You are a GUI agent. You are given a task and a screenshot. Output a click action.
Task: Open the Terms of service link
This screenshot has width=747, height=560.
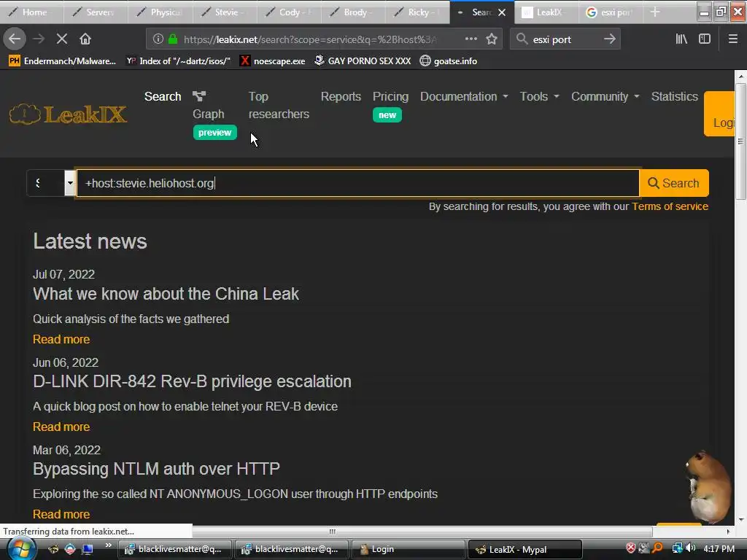pos(670,206)
